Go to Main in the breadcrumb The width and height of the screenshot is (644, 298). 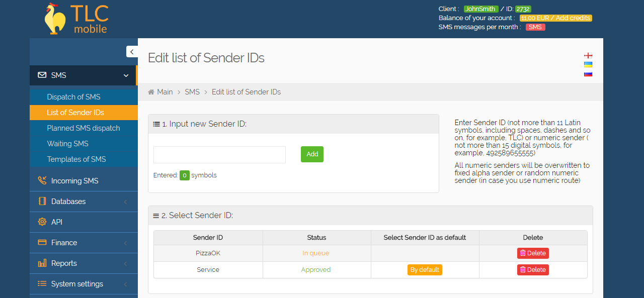165,92
